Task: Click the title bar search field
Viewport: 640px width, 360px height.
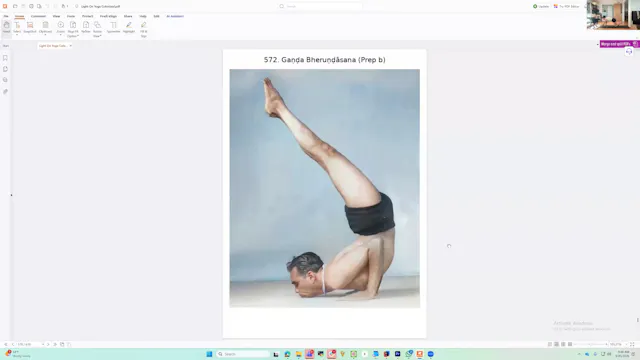Action: 320,6
